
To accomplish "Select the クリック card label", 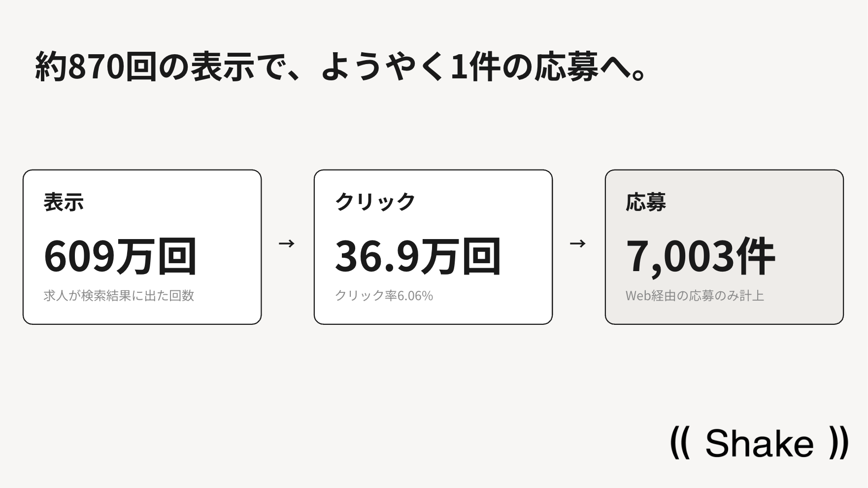I will click(375, 202).
